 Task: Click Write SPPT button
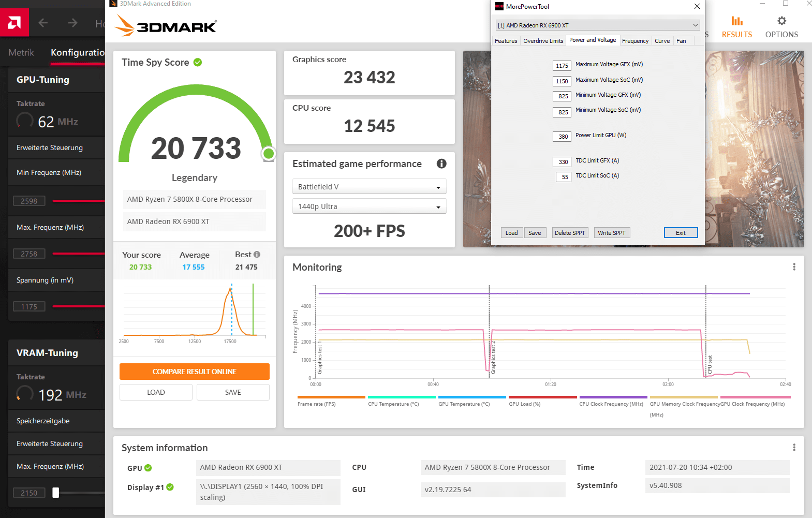(612, 233)
